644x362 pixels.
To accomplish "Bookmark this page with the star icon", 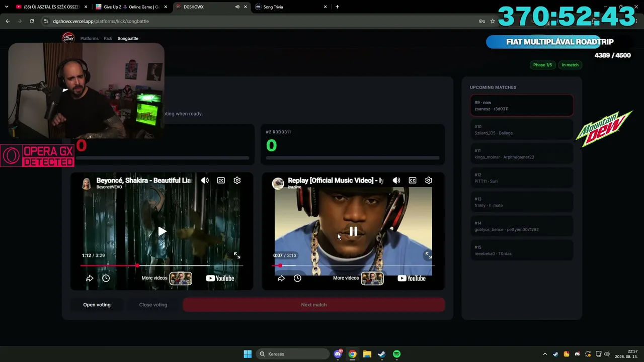I will [x=493, y=21].
